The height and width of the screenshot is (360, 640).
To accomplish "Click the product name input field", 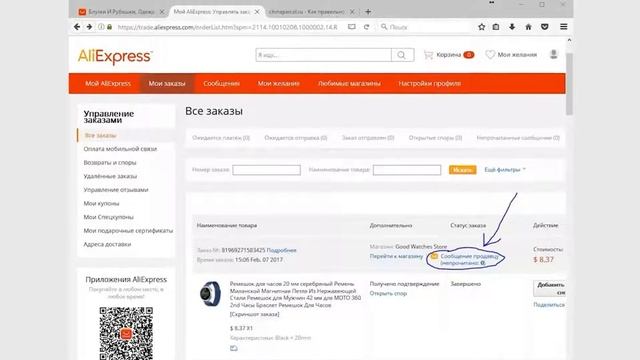I will point(407,170).
